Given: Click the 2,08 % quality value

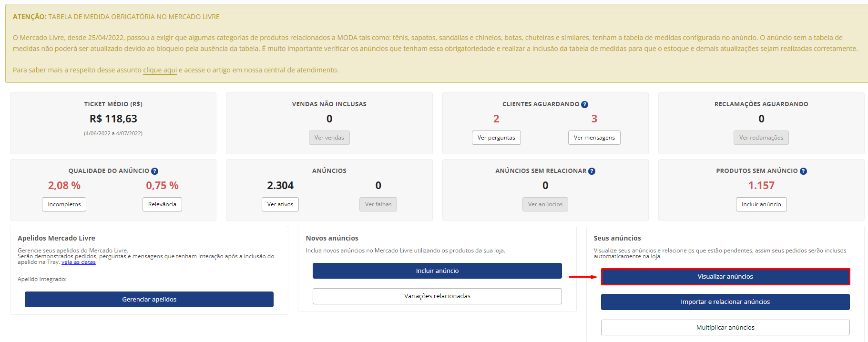Looking at the screenshot, I should pos(64,185).
